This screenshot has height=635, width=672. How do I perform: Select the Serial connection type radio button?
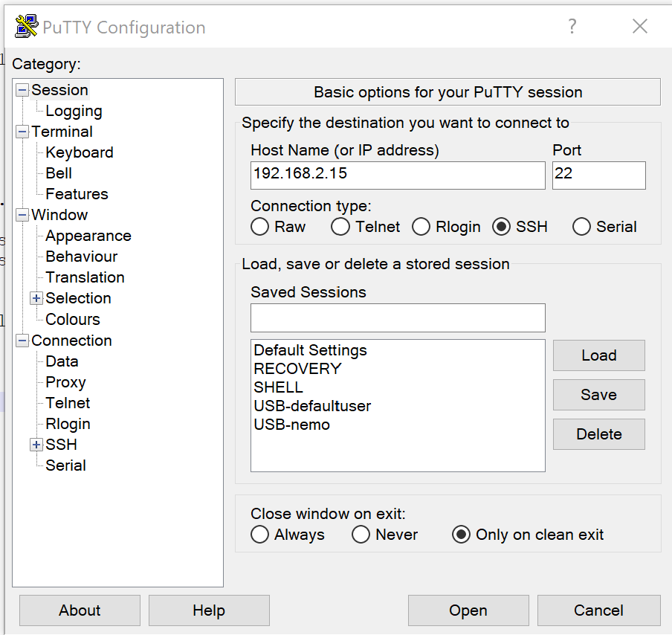click(581, 227)
